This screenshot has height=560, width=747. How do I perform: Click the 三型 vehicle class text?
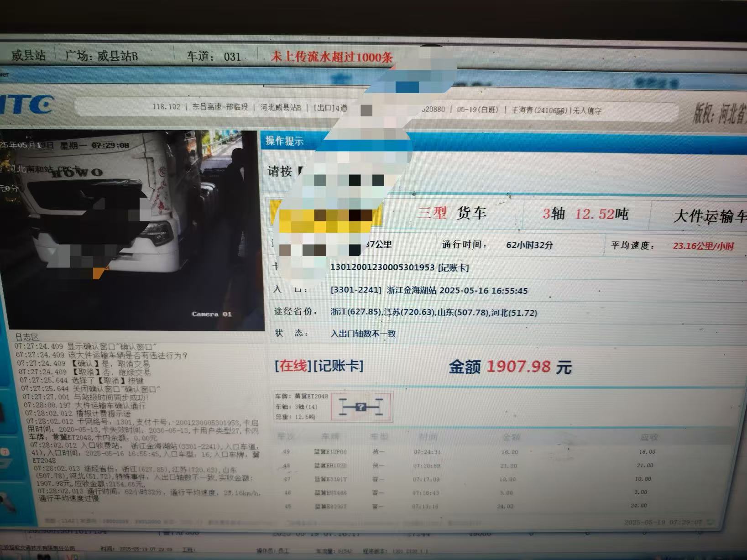(x=432, y=212)
